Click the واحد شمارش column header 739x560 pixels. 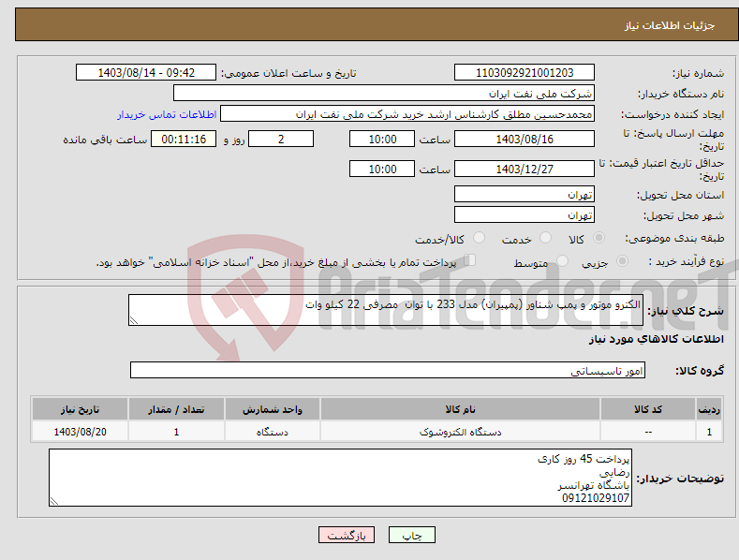(273, 409)
